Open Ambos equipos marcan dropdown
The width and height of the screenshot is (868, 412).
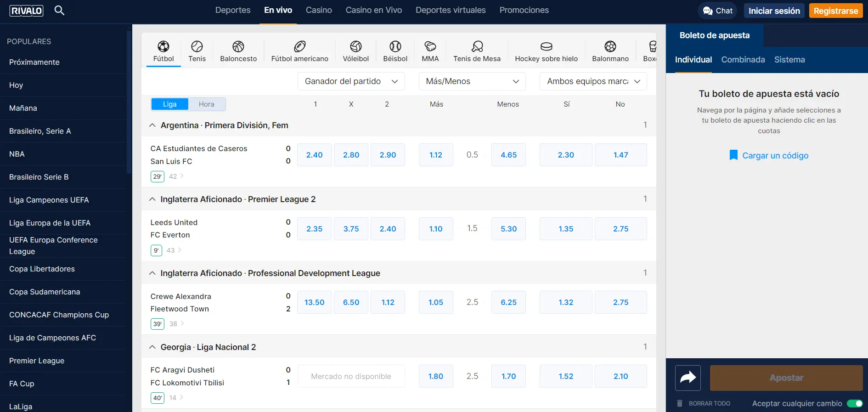593,81
